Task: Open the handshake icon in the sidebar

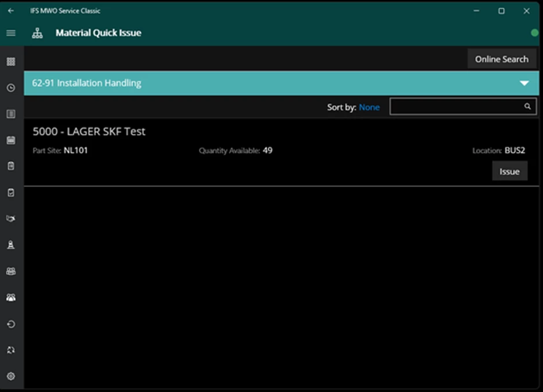Action: pos(11,219)
